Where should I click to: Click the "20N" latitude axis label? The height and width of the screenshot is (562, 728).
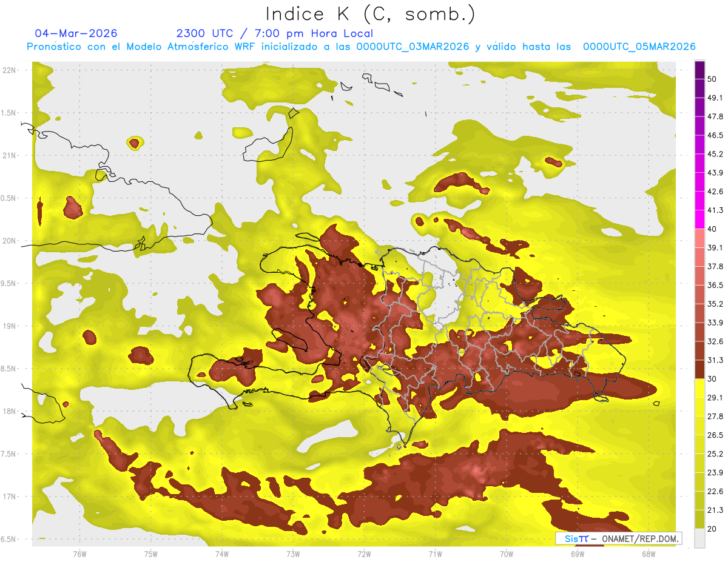(10, 241)
